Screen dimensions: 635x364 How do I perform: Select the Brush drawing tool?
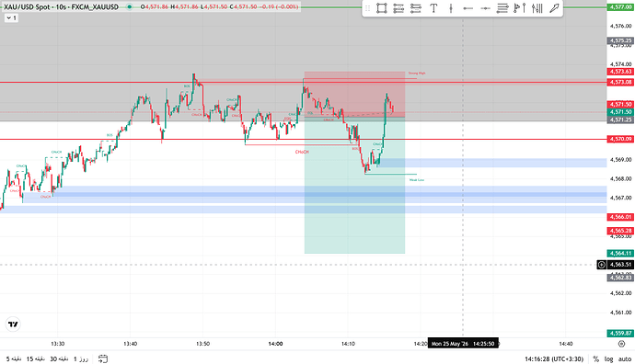(x=554, y=8)
